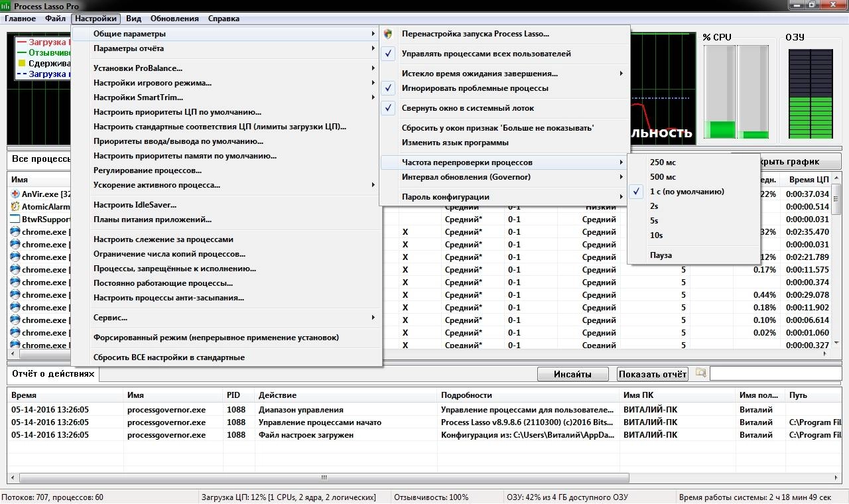849x504 pixels.
Task: Toggle Управлять процессами всех пользователей
Action: click(x=505, y=54)
